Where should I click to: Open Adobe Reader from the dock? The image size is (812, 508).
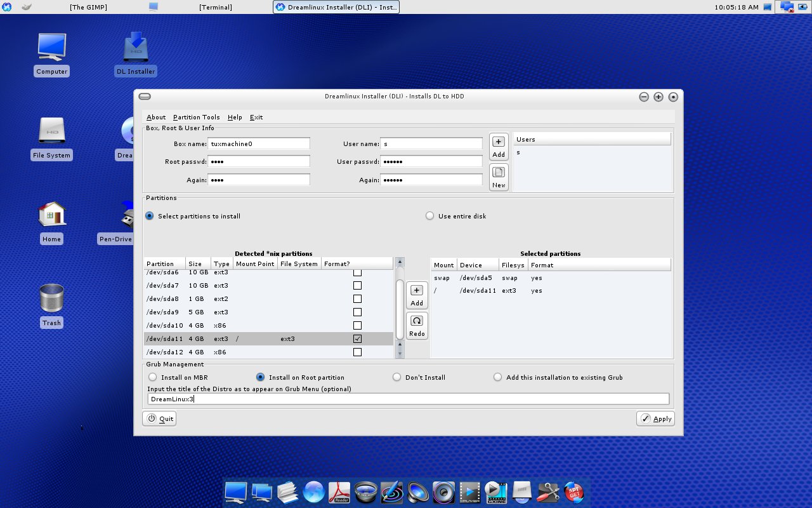point(340,492)
